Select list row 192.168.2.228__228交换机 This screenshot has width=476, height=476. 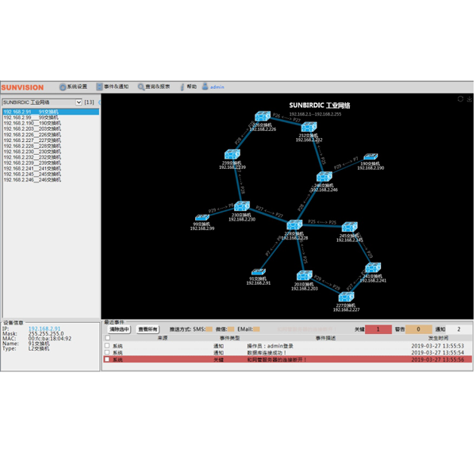point(51,146)
